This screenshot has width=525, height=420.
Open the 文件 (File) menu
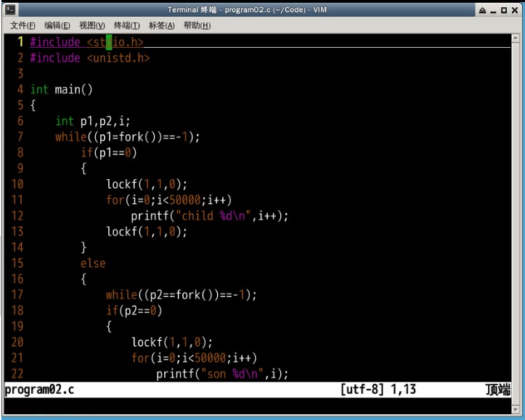[x=23, y=25]
